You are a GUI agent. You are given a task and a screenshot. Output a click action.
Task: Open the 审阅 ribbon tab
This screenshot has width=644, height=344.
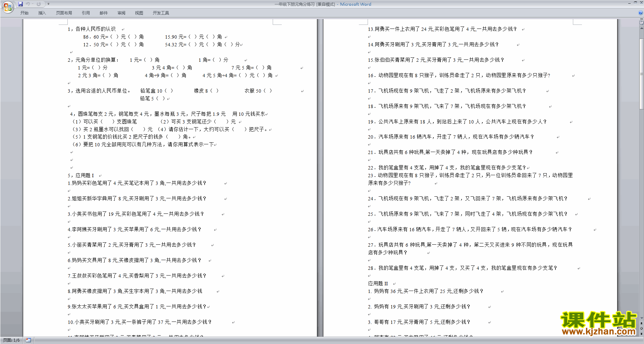pos(121,13)
